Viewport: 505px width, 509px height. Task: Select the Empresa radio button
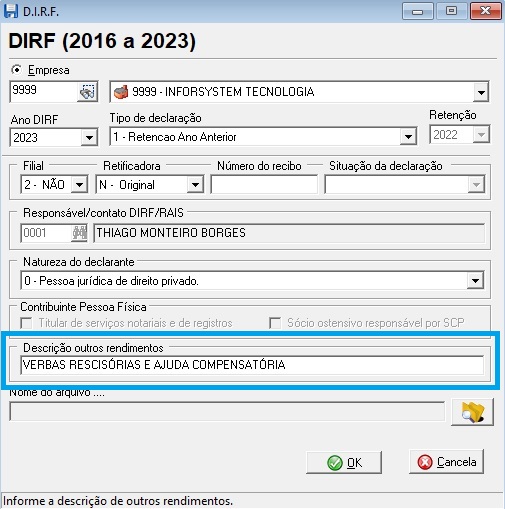point(16,70)
